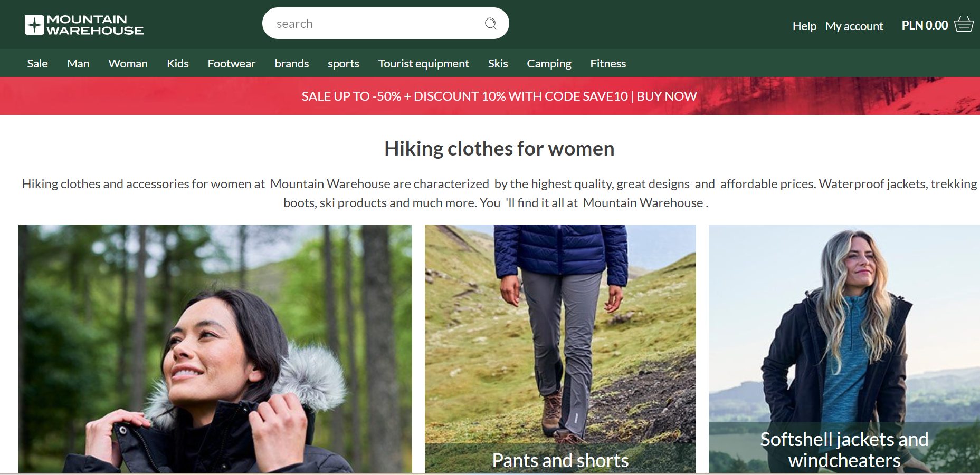This screenshot has width=980, height=475.
Task: Go to My account
Action: (854, 26)
